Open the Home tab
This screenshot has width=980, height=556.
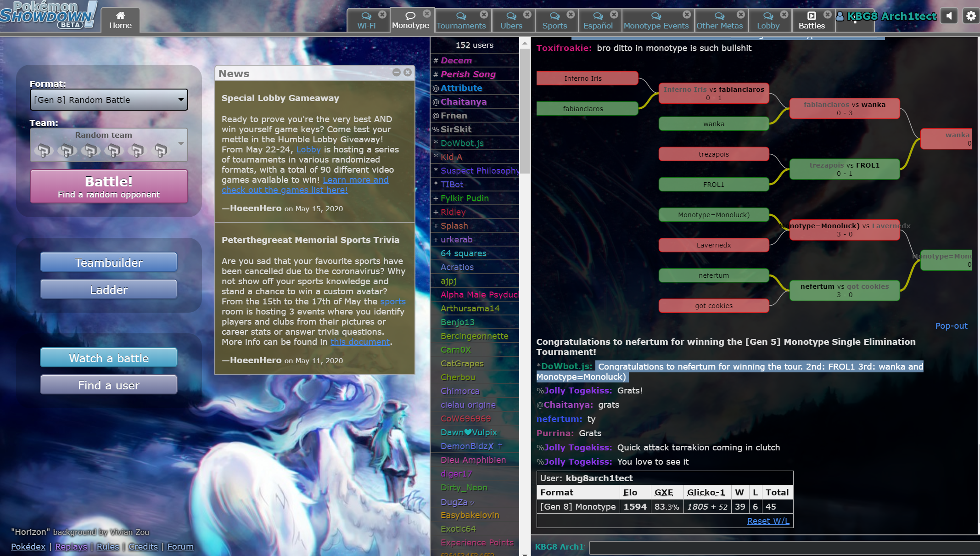(x=120, y=20)
